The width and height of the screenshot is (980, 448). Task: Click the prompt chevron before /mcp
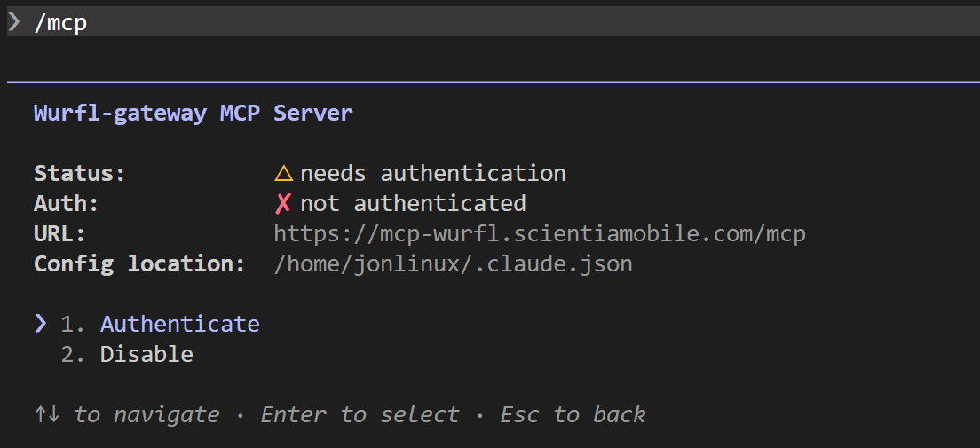[14, 22]
